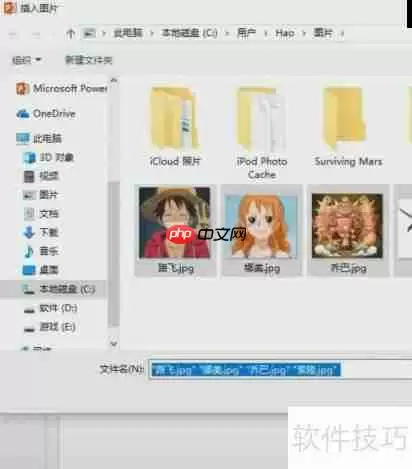Select 此电脑 in the navigation pane
This screenshot has height=469, width=412.
coord(39,138)
